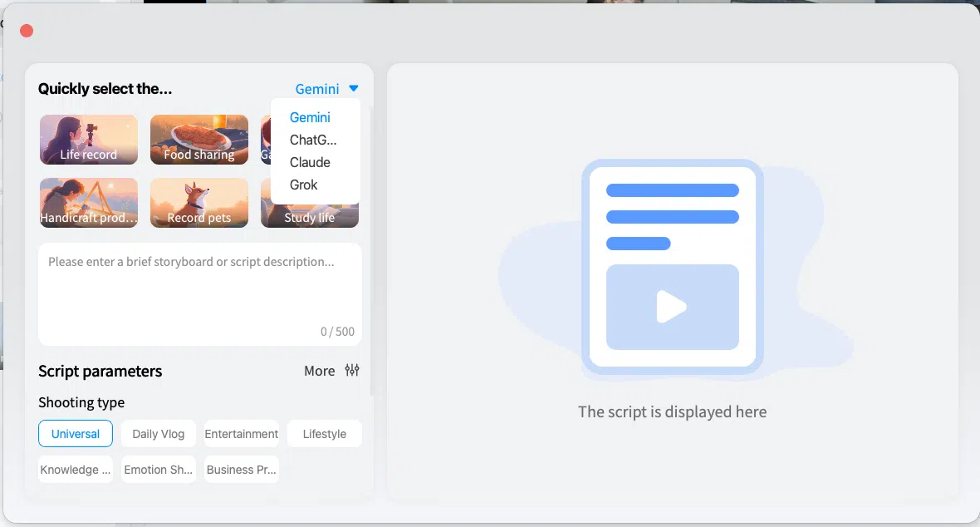Pick Claude from the model dropdown

tap(310, 163)
